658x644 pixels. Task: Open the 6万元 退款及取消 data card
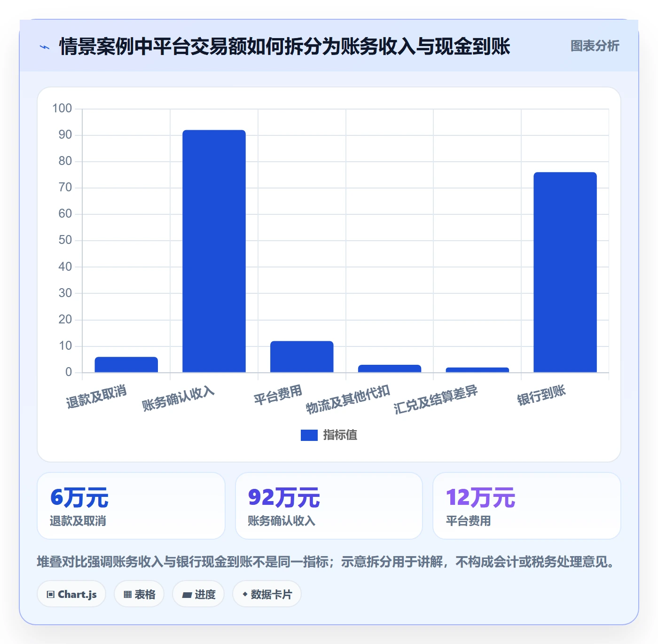[131, 506]
